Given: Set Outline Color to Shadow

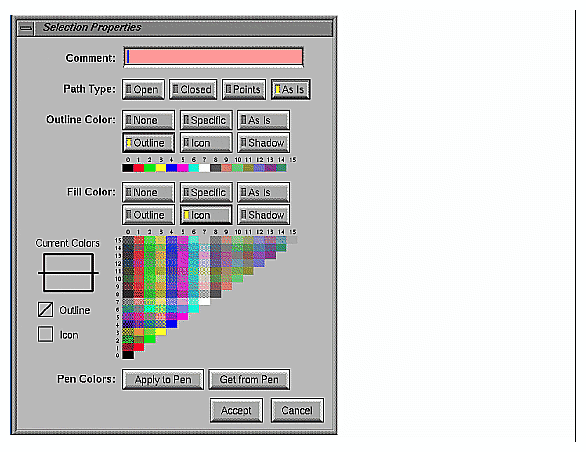Looking at the screenshot, I should click(x=263, y=143).
